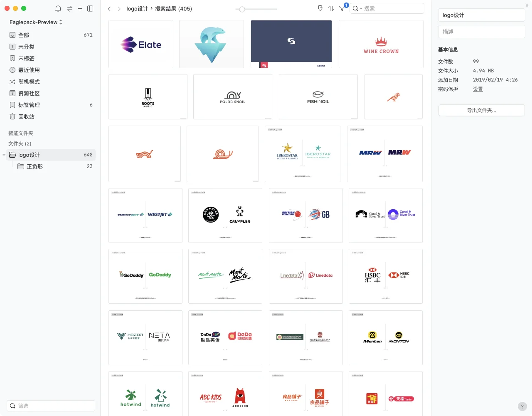Click the 导出文件夹... button

point(481,110)
